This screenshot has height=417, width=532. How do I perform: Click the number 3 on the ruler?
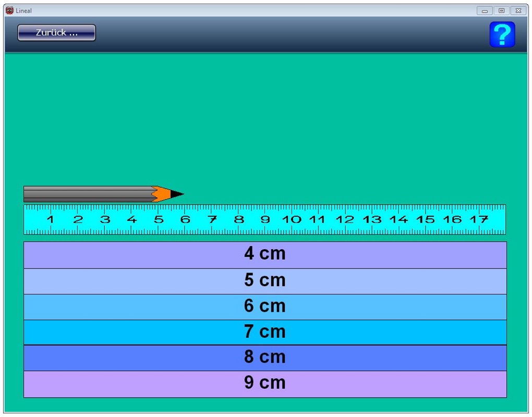tap(105, 219)
